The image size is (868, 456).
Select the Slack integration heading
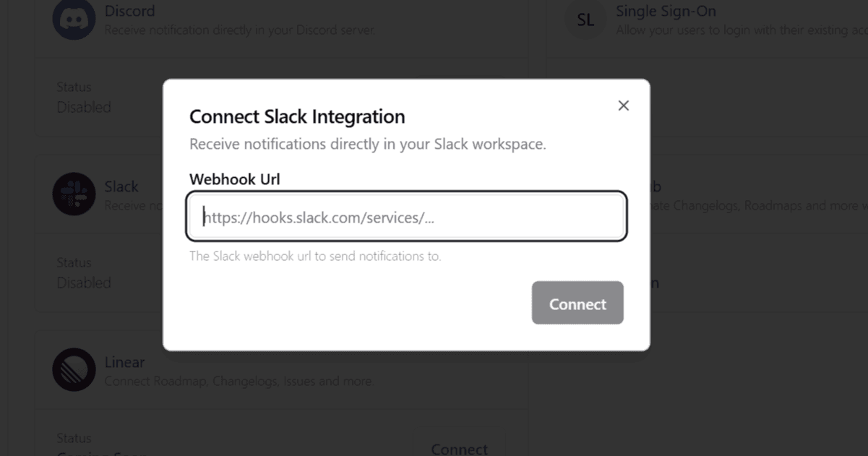[121, 186]
